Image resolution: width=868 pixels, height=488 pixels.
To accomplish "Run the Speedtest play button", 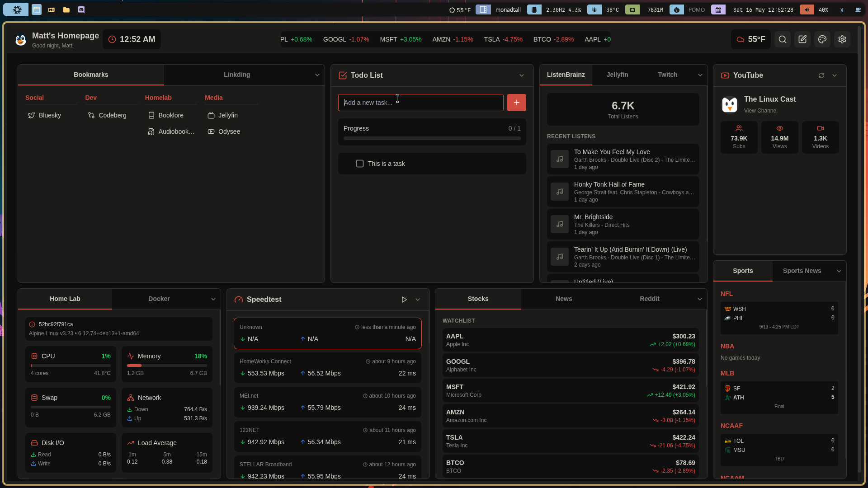I will tap(404, 300).
